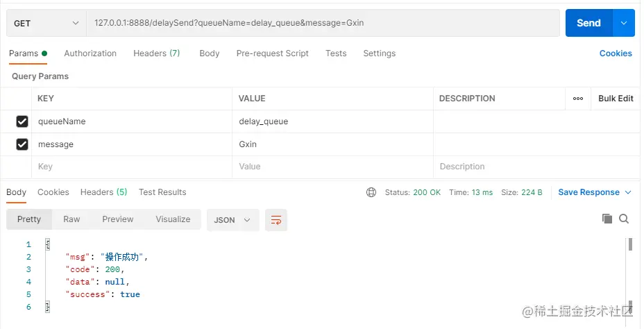
Task: Uncheck the message parameter checkbox
Action: click(22, 144)
